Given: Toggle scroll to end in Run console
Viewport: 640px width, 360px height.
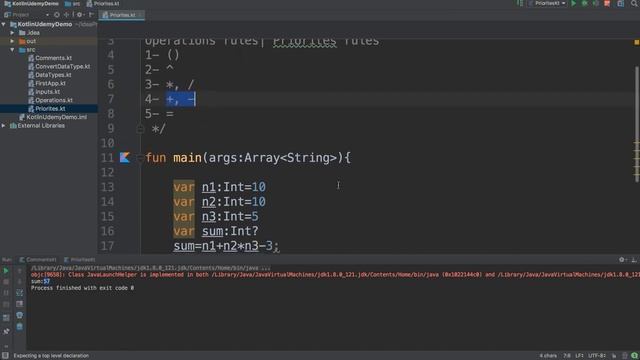Looking at the screenshot, I should click(x=19, y=304).
